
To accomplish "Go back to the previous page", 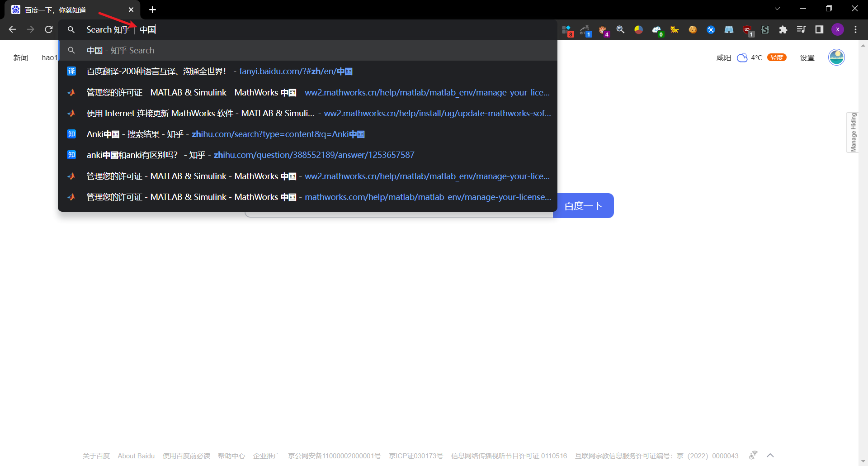I will (x=12, y=29).
